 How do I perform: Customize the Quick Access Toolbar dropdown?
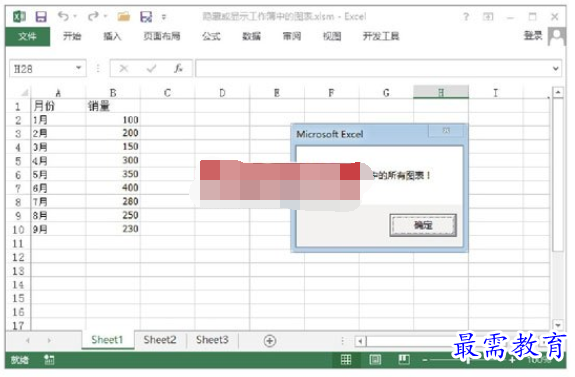[x=164, y=17]
